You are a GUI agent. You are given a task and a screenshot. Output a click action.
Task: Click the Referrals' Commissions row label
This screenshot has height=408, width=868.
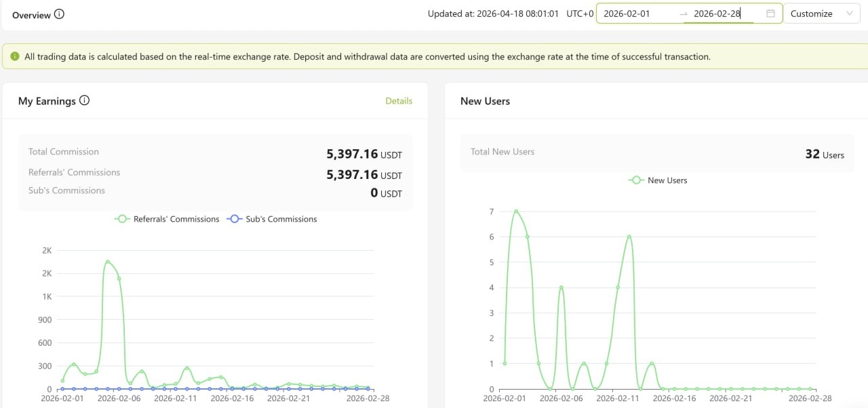[x=75, y=172]
